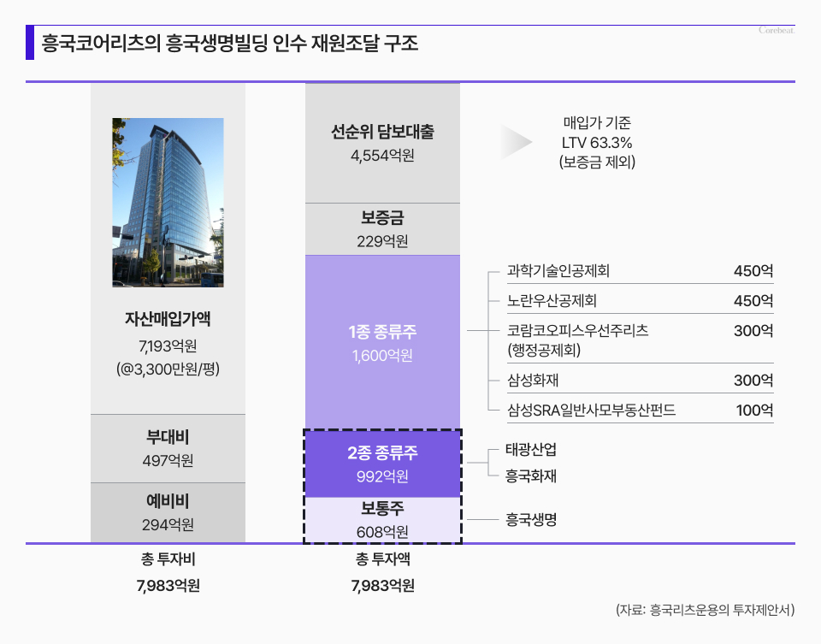Click the Heungkuk Life building photo
The height and width of the screenshot is (644, 821).
click(168, 202)
